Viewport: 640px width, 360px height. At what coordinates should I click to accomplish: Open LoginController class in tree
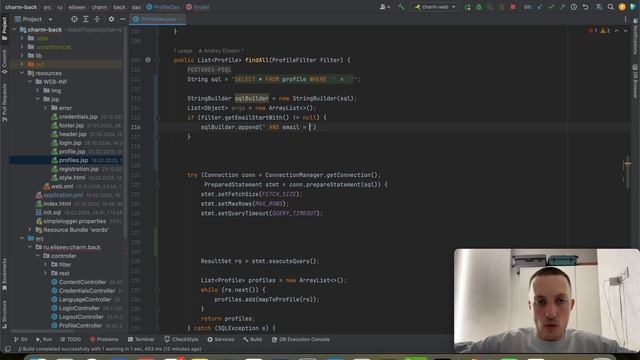pyautogui.click(x=79, y=308)
